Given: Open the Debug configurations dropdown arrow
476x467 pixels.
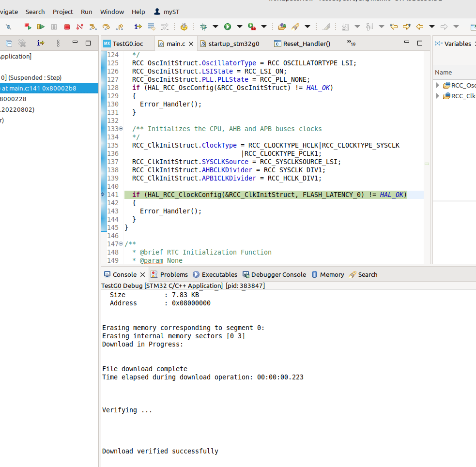Looking at the screenshot, I should click(216, 27).
